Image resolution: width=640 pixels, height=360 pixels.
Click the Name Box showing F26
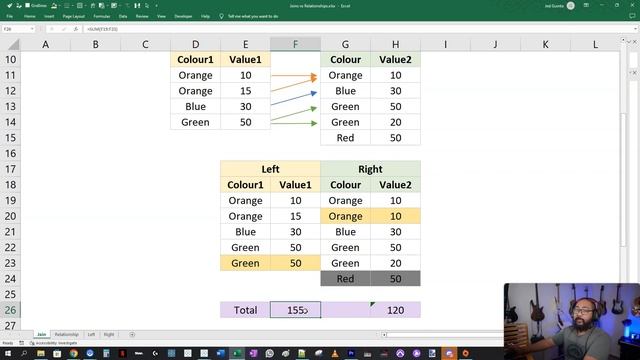(x=16, y=29)
